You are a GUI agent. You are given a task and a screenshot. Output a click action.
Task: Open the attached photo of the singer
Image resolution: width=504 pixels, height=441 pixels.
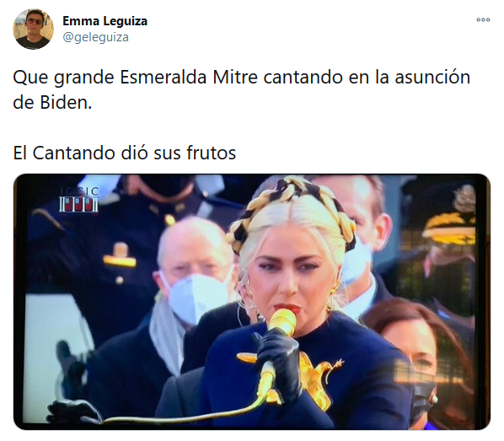point(252,302)
